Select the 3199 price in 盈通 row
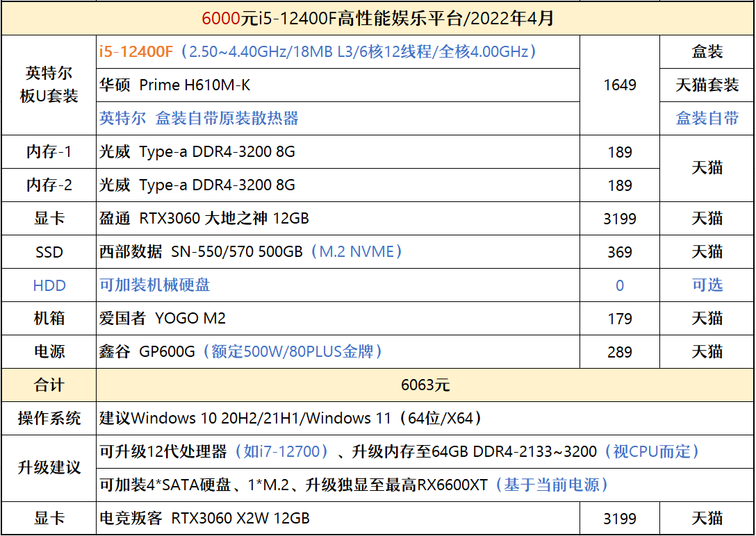 pyautogui.click(x=620, y=219)
